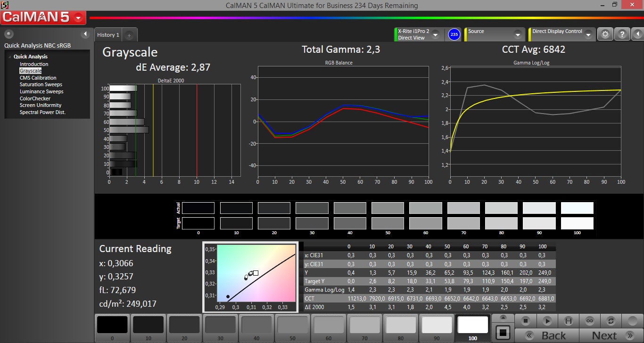Click the continuous read infinity icon
Viewport: 644px width, 343px height.
(590, 320)
